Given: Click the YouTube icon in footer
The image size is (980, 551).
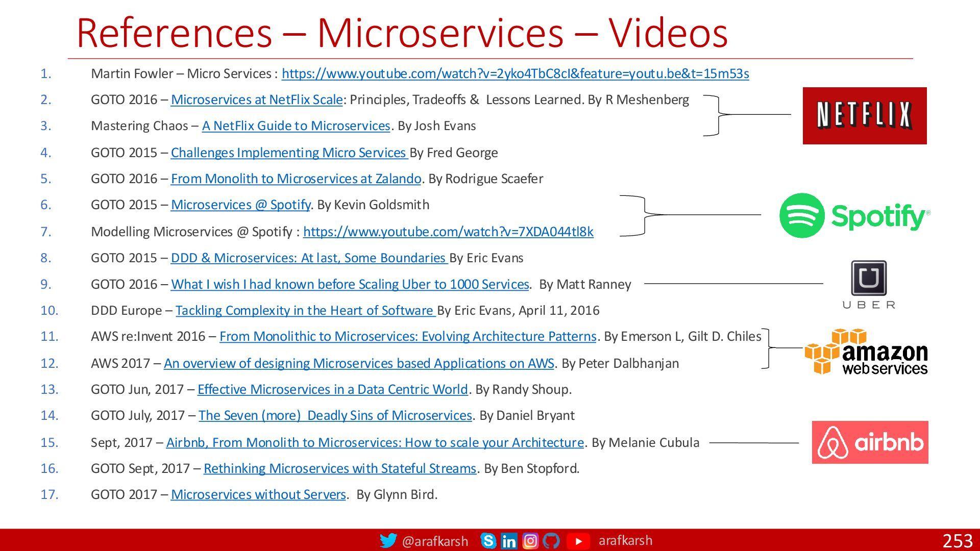Looking at the screenshot, I should pos(578,541).
